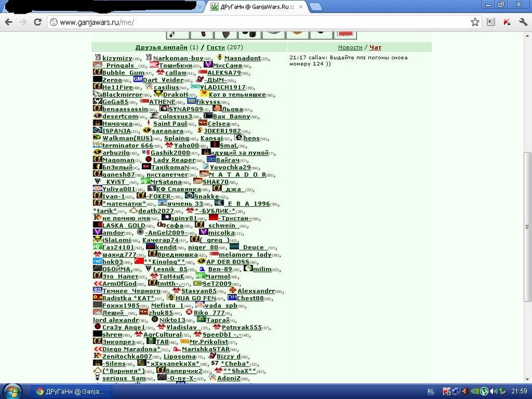
Task: Open the melamory_lady player link
Action: (x=245, y=254)
